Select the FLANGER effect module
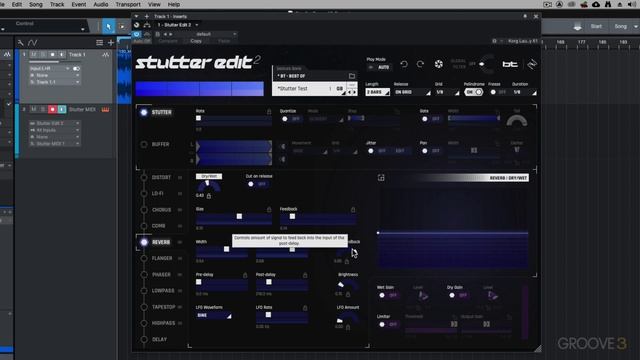This screenshot has height=360, width=640. [162, 258]
